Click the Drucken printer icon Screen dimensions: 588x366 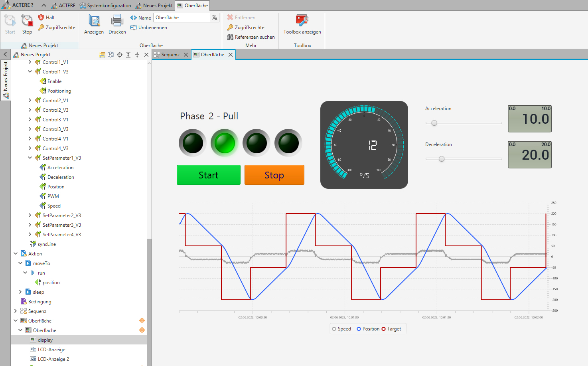[x=117, y=21]
